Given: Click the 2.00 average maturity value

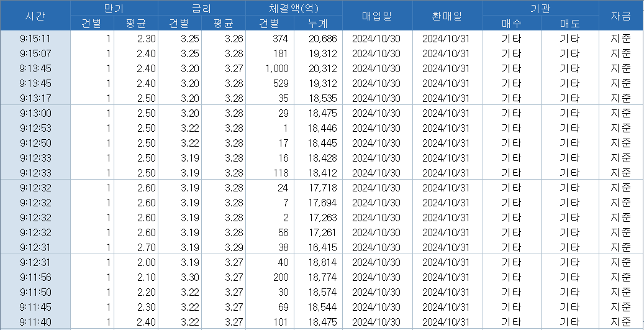Looking at the screenshot, I should 147,262.
